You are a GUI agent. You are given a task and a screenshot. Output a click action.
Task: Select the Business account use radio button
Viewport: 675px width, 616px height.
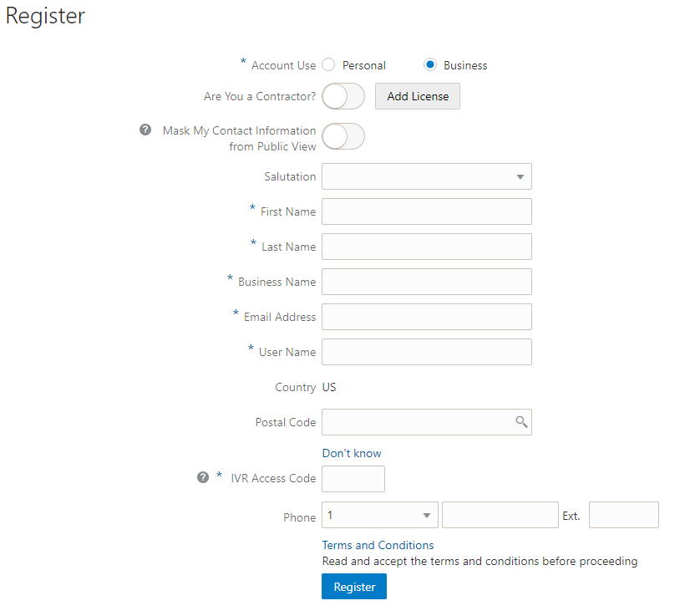click(429, 64)
